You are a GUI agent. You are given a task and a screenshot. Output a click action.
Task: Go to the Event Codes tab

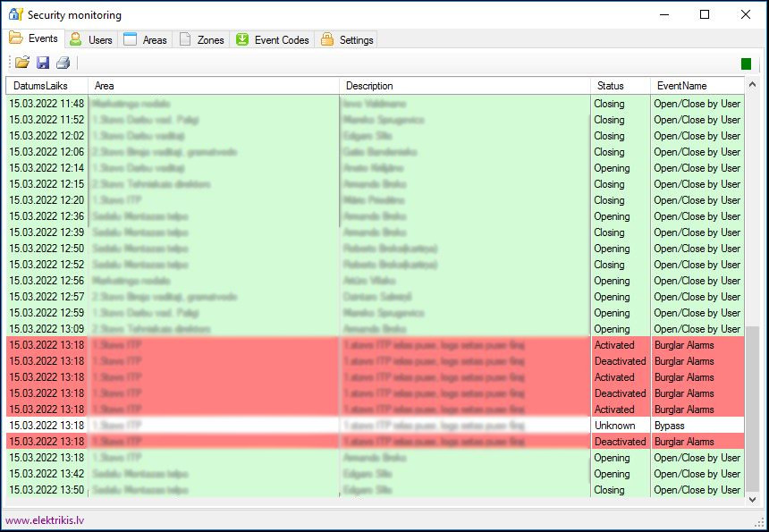click(273, 40)
